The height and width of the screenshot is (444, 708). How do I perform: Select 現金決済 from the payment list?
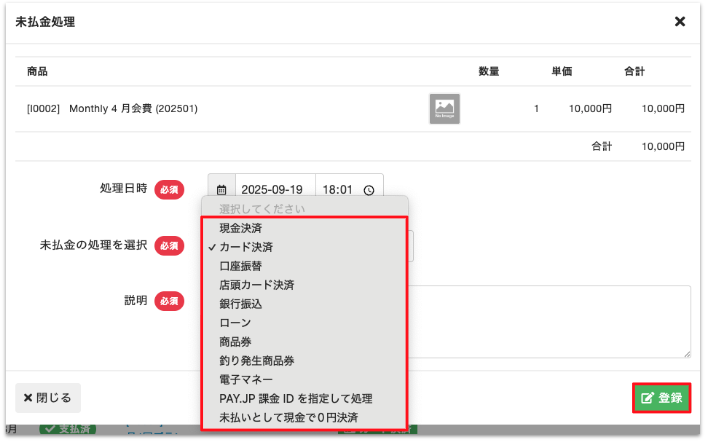click(x=241, y=229)
